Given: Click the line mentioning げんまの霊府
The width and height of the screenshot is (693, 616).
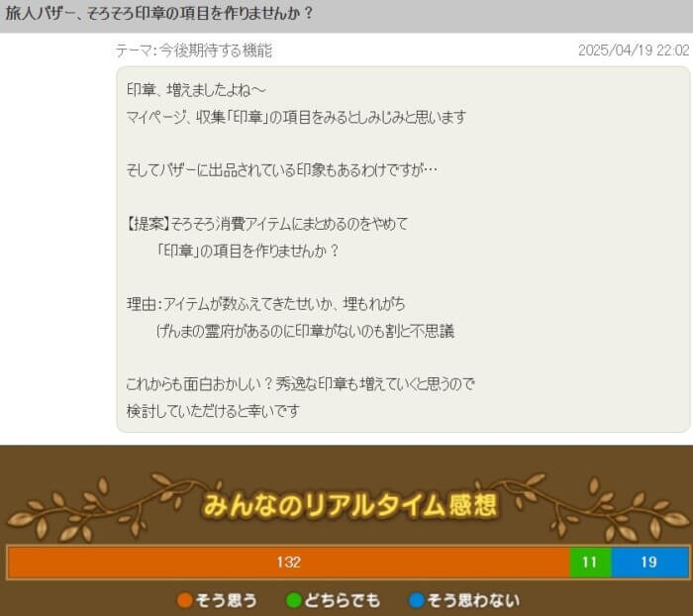Looking at the screenshot, I should click(305, 331).
